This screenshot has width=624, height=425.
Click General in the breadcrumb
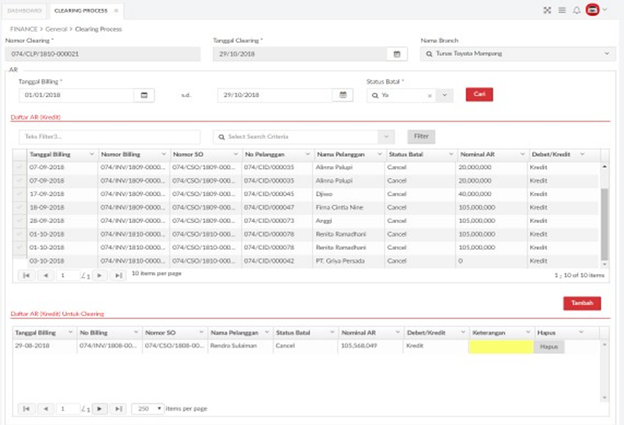[x=56, y=29]
